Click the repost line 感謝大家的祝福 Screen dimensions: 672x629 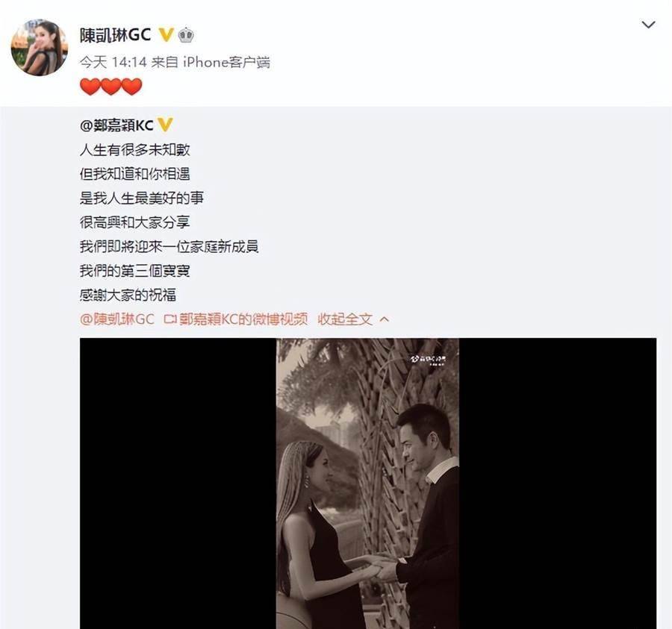(128, 295)
